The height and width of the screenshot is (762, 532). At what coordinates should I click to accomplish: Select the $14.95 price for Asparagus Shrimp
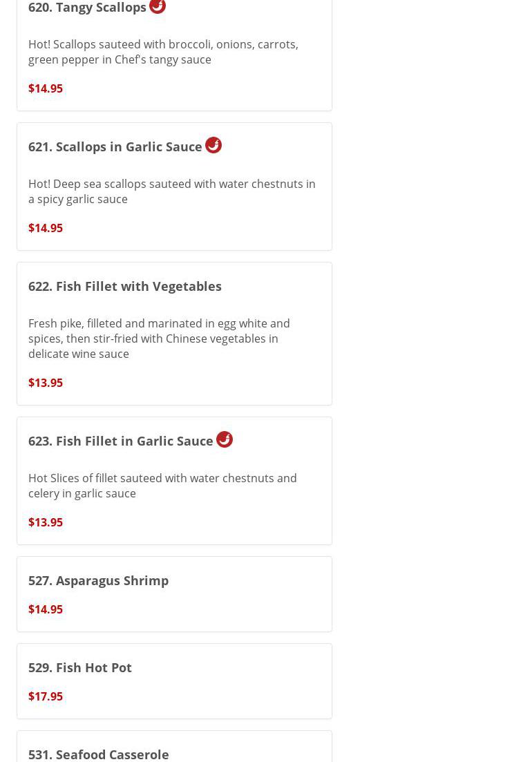point(45,609)
